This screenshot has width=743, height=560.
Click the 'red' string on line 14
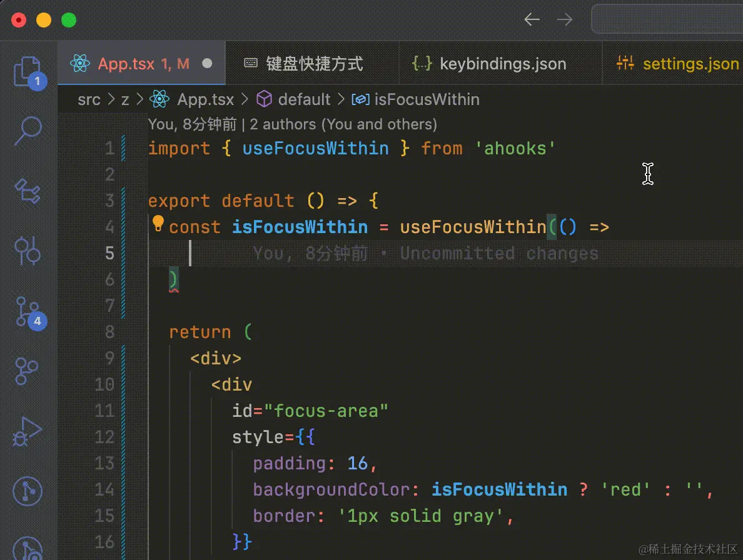(625, 489)
